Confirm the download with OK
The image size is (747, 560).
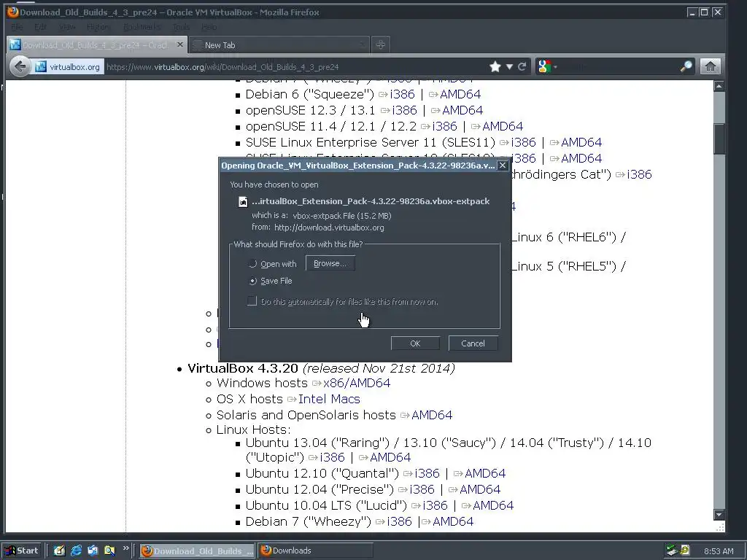click(x=415, y=343)
